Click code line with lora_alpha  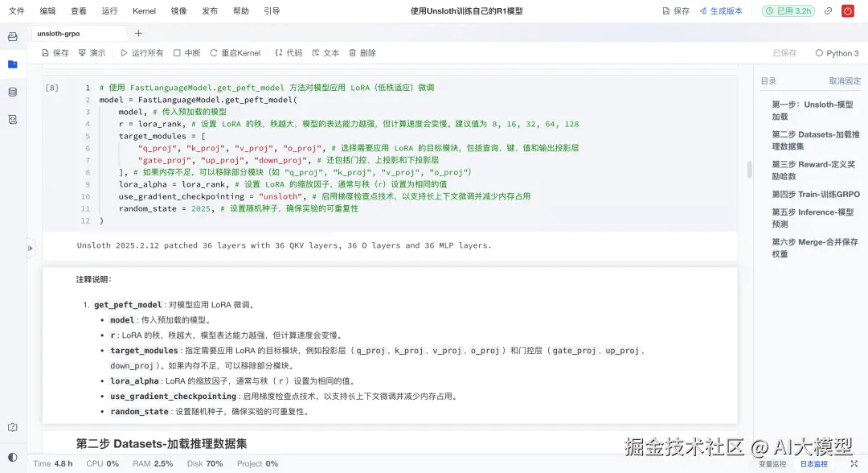click(283, 184)
